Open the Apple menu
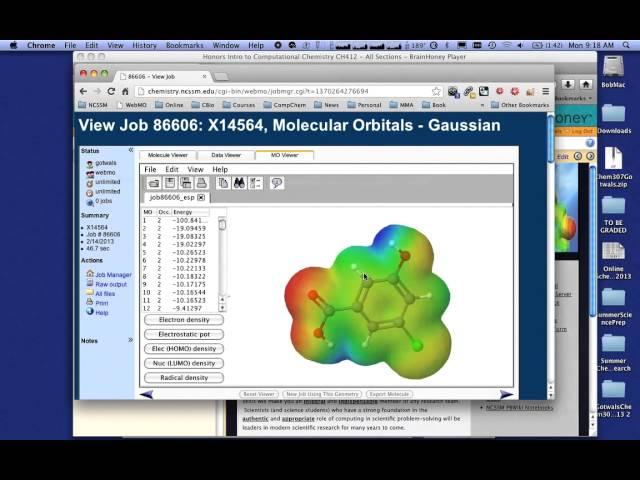The width and height of the screenshot is (640, 480). click(13, 45)
